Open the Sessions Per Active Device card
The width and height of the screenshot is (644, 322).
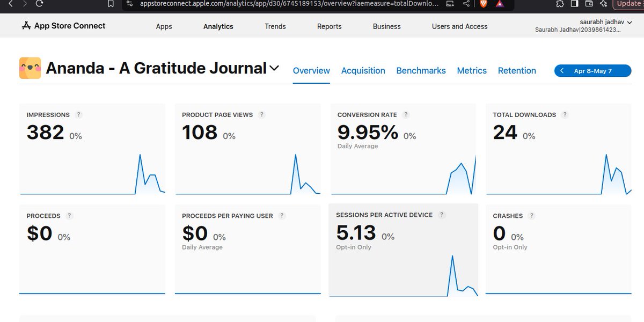click(x=403, y=250)
